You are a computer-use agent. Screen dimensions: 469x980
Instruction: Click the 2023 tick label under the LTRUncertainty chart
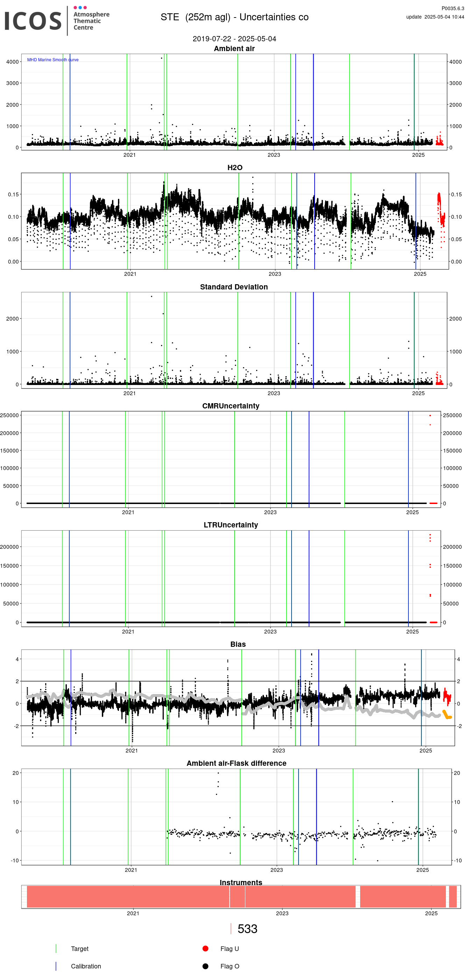(x=271, y=631)
